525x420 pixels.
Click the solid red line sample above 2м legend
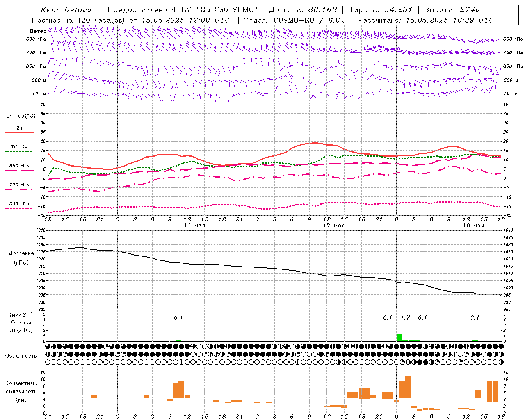[19, 132]
